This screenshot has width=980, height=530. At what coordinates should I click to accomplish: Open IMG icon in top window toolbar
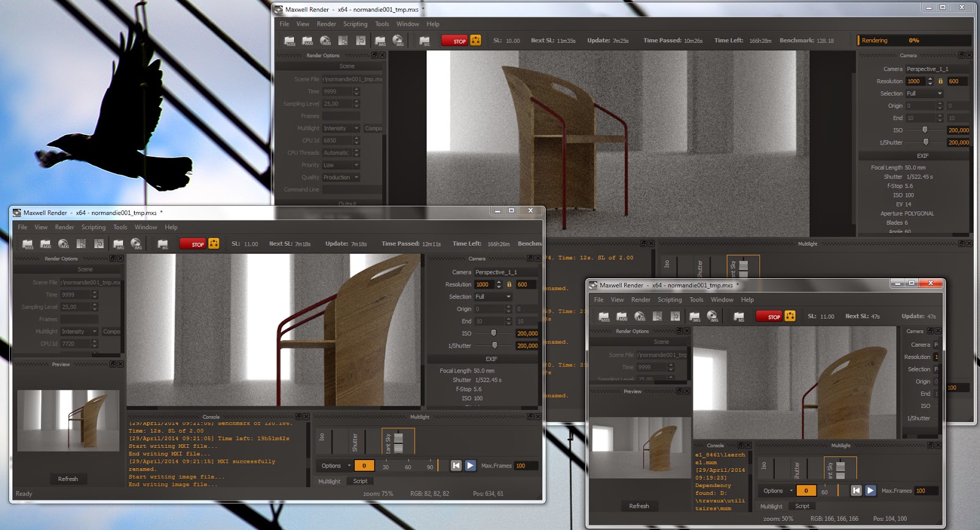[x=380, y=41]
